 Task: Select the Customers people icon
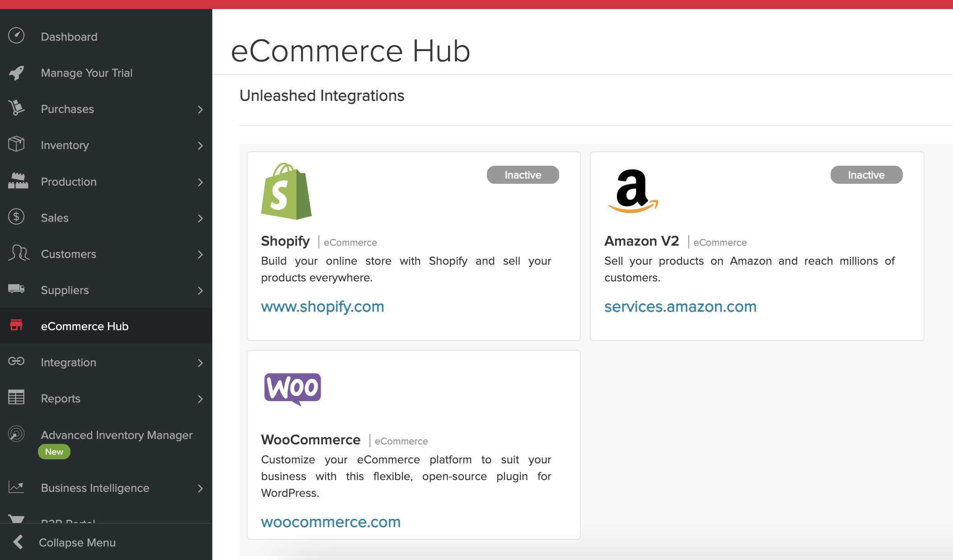18,253
